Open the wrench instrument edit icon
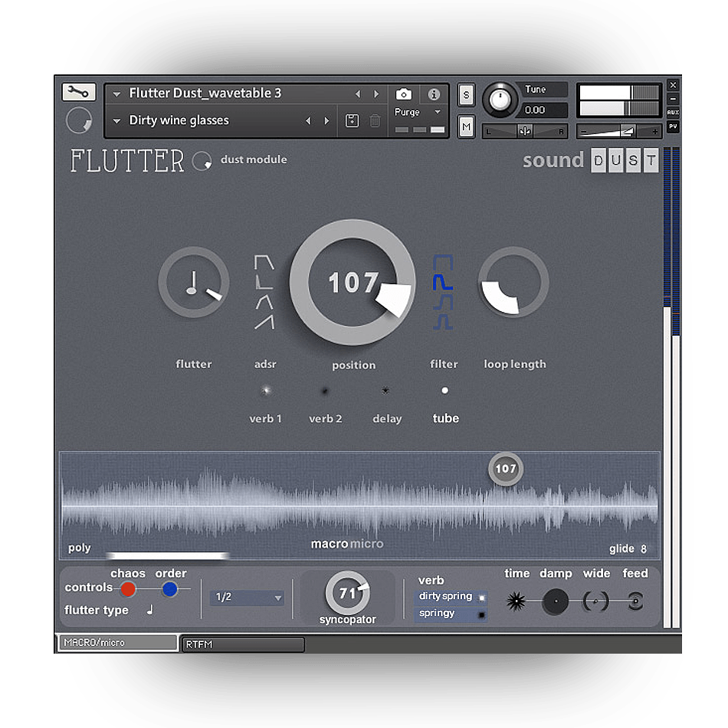The width and height of the screenshot is (728, 728). tap(78, 92)
